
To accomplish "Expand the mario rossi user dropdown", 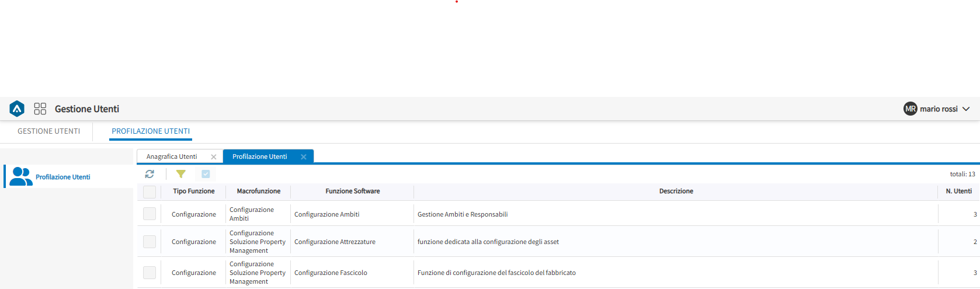I will [966, 109].
